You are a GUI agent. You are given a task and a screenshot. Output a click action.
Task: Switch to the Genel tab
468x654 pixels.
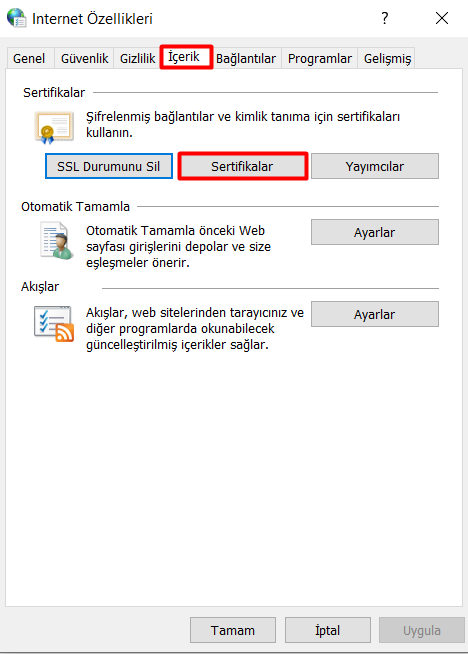tap(29, 58)
